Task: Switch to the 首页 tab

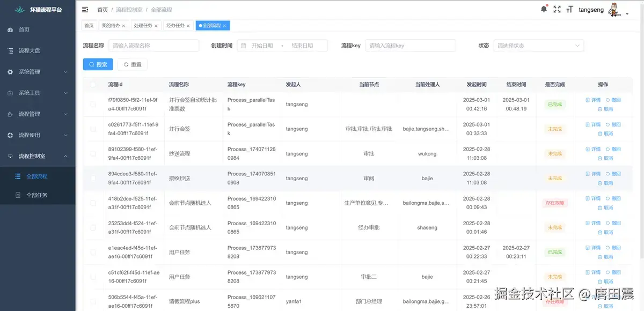Action: click(x=89, y=26)
